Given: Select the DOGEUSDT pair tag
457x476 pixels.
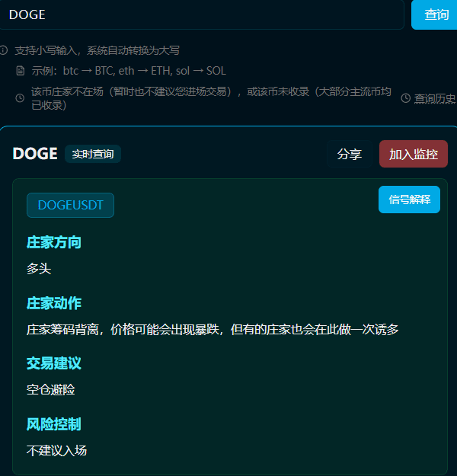Looking at the screenshot, I should point(70,205).
